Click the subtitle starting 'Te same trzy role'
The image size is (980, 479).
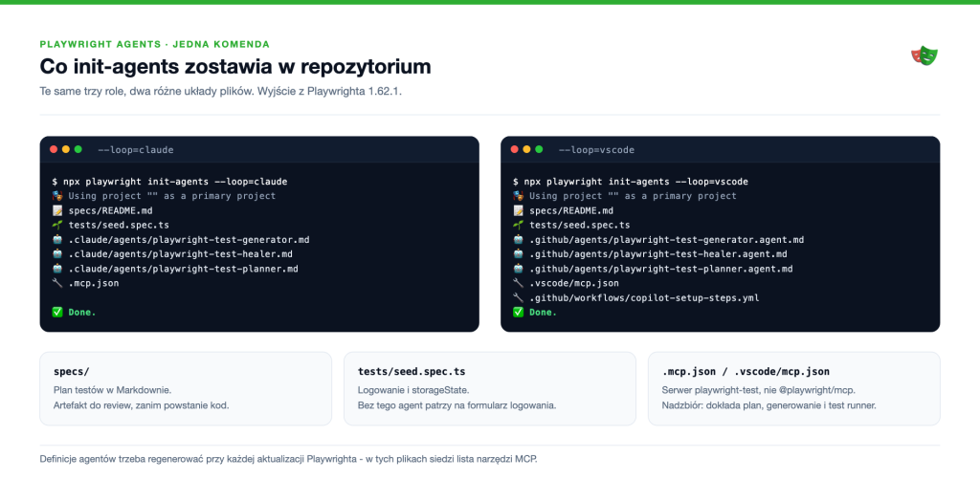pyautogui.click(x=221, y=91)
